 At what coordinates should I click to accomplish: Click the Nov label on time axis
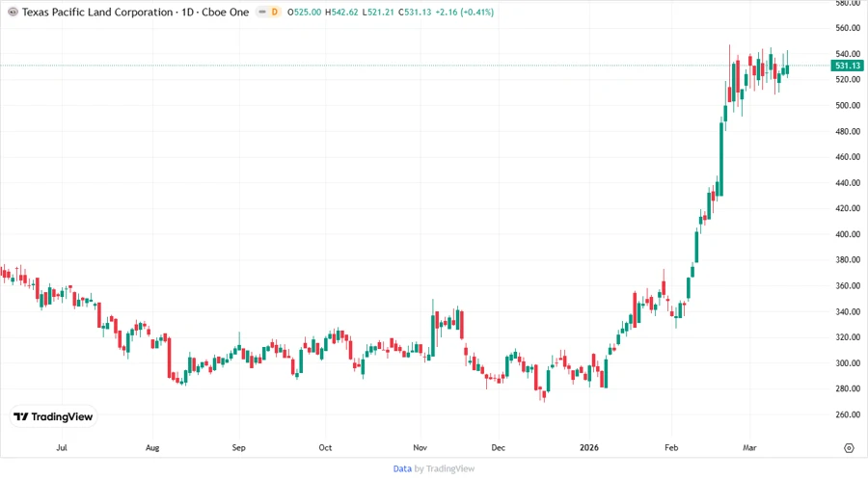coord(420,447)
